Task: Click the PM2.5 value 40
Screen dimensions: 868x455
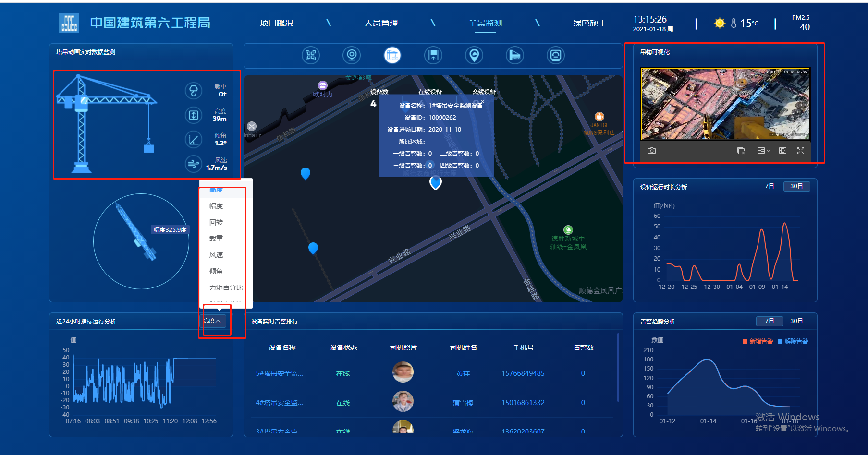Action: [805, 27]
